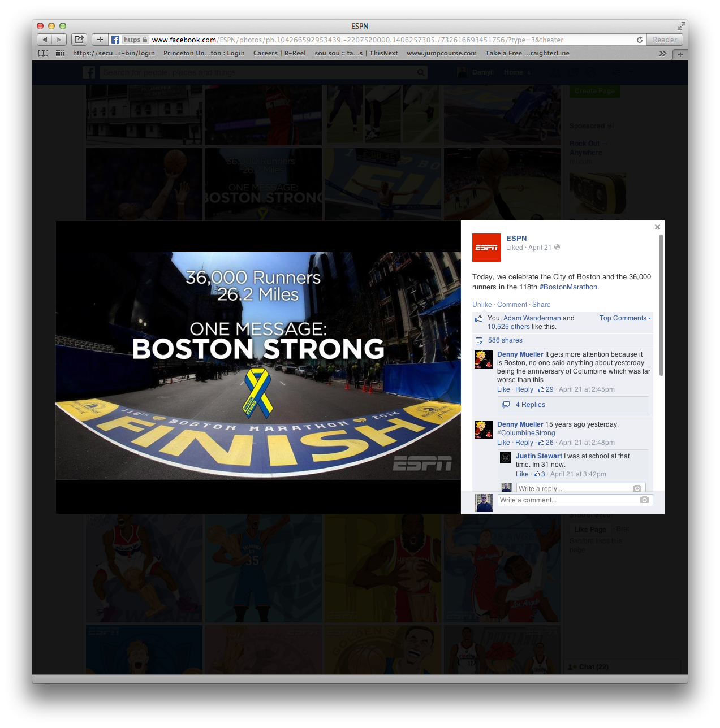
Task: Click the Comment link under the post
Action: 512,305
